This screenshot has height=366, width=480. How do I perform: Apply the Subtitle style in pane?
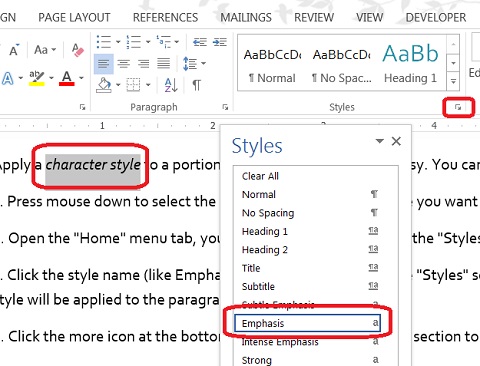pyautogui.click(x=316, y=286)
